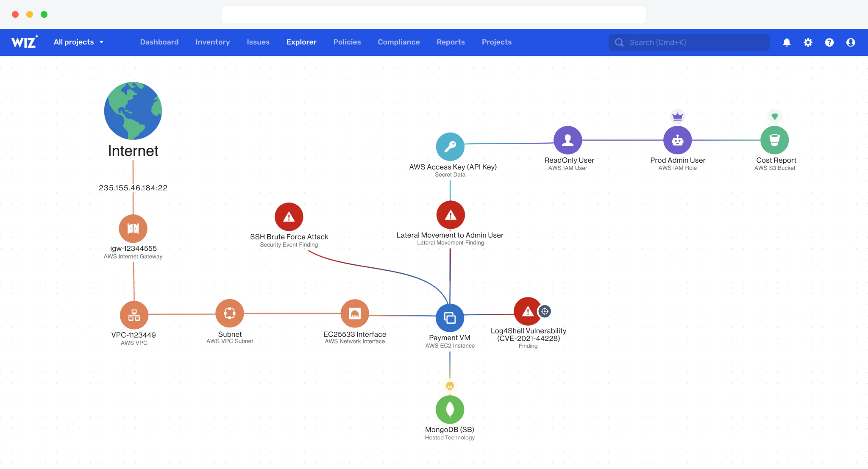
Task: Click the crown badge above Prod Admin User
Action: click(678, 116)
